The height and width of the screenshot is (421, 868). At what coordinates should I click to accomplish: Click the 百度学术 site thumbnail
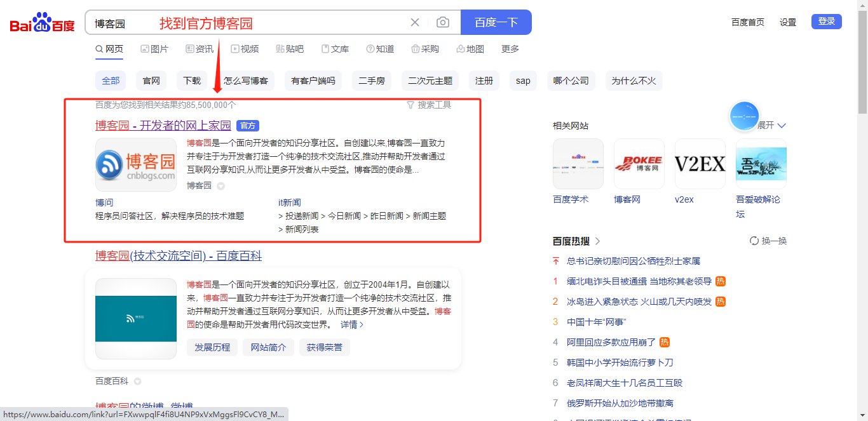click(x=578, y=164)
